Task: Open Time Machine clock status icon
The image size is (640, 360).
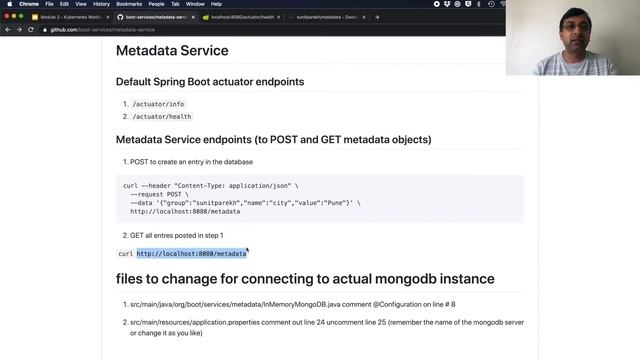Action: 491,4
